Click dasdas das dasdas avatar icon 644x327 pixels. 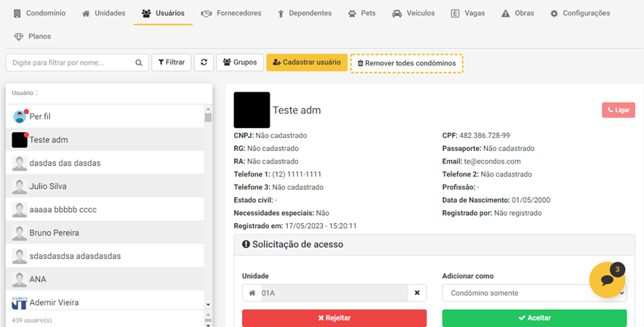tap(20, 163)
